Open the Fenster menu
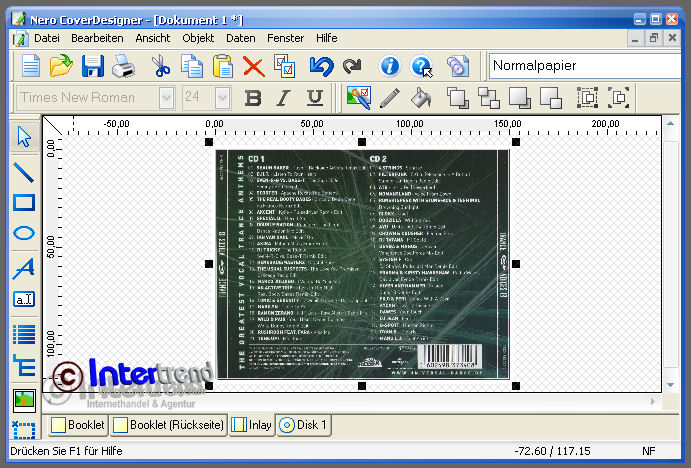691x468 pixels. click(x=285, y=38)
